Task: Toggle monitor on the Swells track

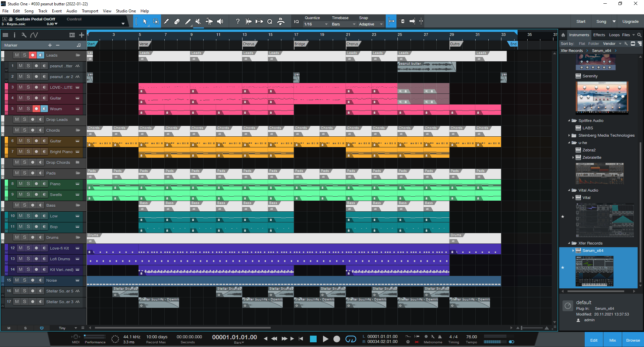Action: 44,195
